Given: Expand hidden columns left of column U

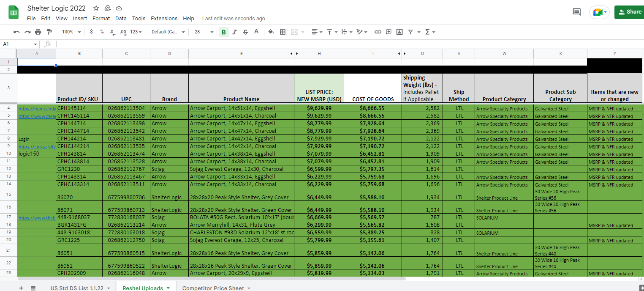Looking at the screenshot, I should tap(405, 54).
